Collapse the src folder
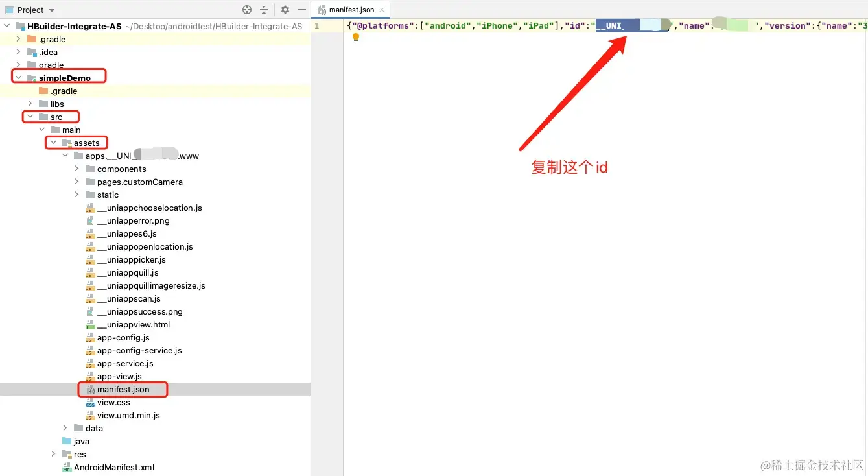The width and height of the screenshot is (868, 476). point(30,117)
